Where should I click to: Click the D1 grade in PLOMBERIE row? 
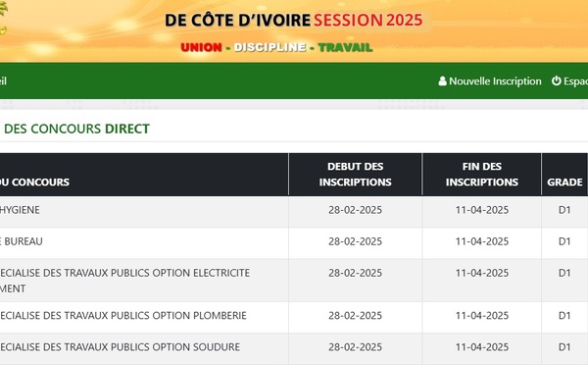pyautogui.click(x=564, y=315)
